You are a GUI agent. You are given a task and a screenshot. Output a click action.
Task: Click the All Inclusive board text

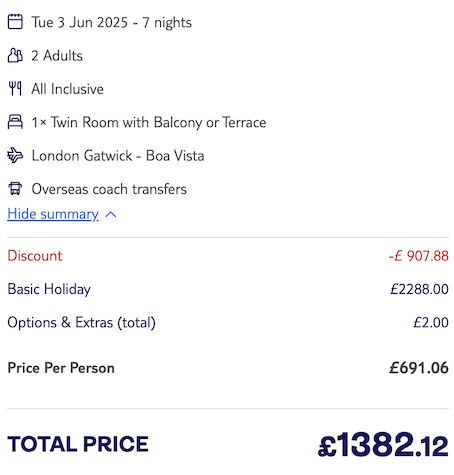(67, 89)
